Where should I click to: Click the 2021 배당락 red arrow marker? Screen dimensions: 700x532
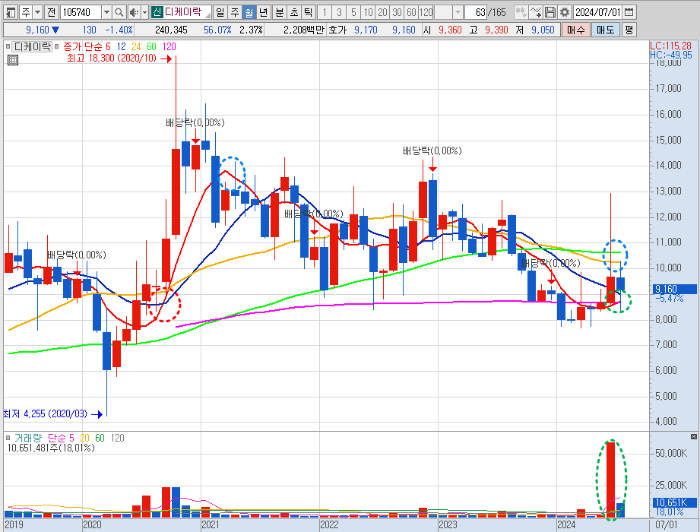click(x=314, y=232)
